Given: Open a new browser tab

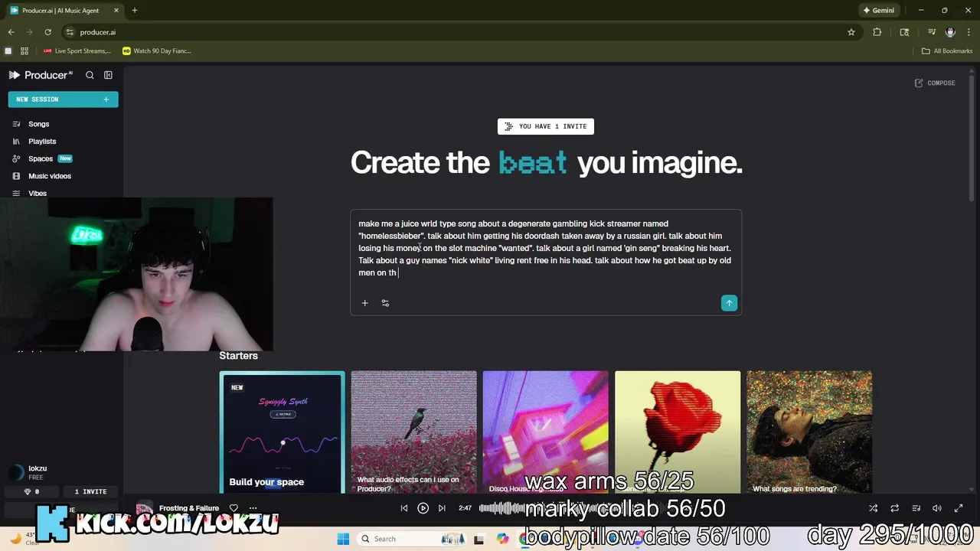Looking at the screenshot, I should point(135,11).
